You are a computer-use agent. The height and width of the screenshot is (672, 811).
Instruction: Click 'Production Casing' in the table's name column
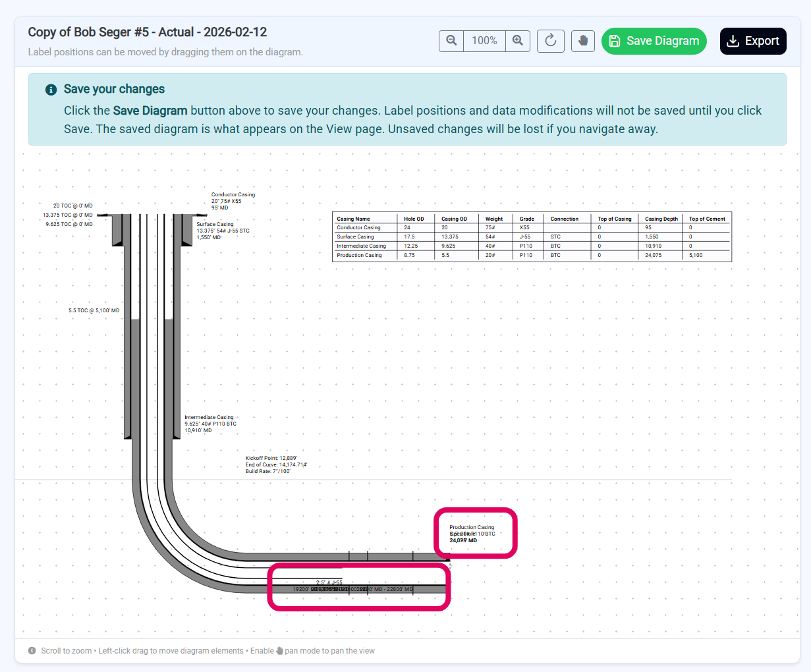(x=359, y=255)
